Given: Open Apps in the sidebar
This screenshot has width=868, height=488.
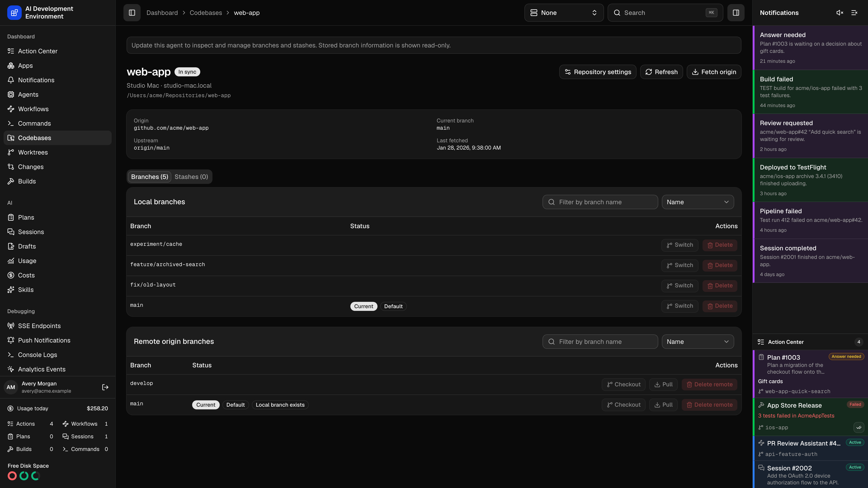Looking at the screenshot, I should 58,66.
